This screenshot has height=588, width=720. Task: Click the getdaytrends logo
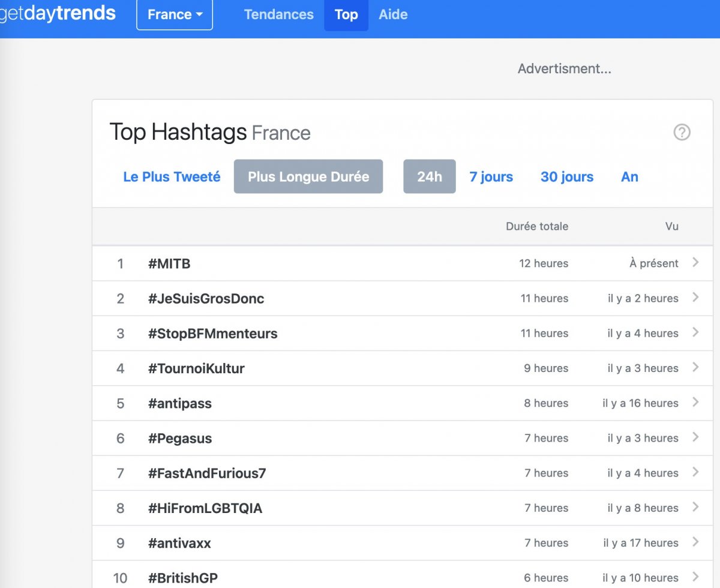click(x=58, y=13)
